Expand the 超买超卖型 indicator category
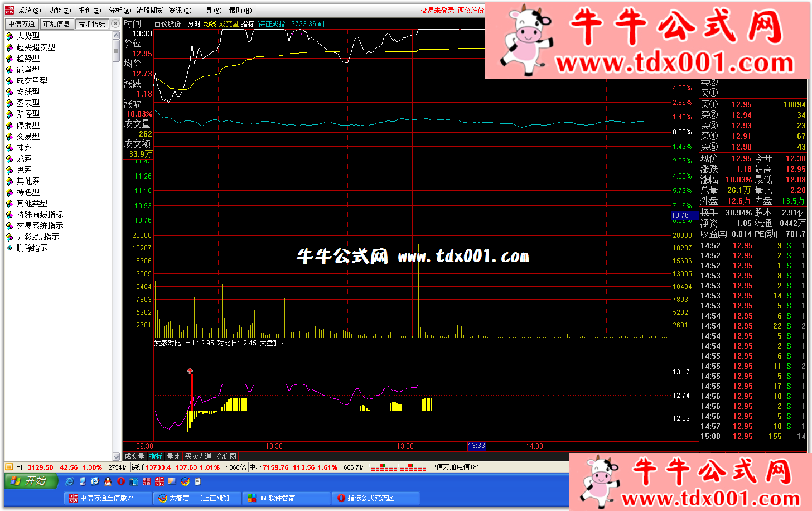812x511 pixels. [x=35, y=47]
